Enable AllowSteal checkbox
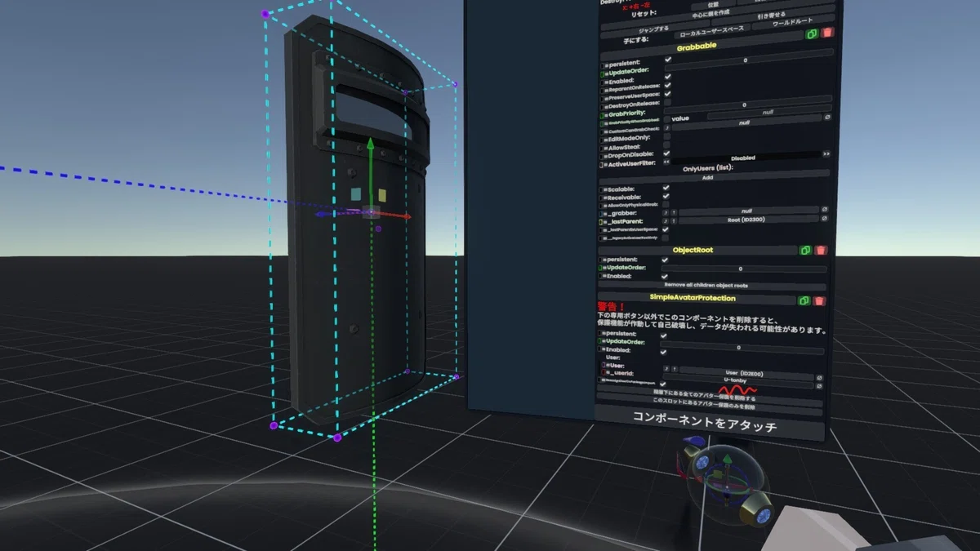980x551 pixels. pos(666,144)
